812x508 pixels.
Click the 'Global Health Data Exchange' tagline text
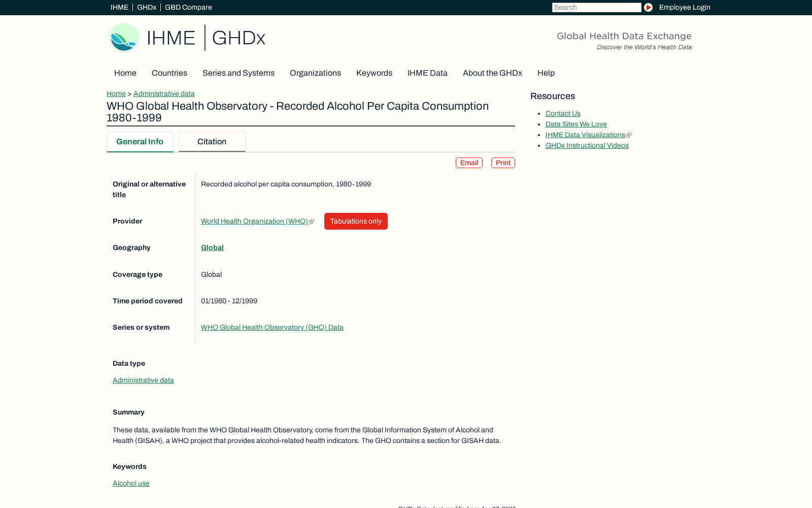coord(624,36)
